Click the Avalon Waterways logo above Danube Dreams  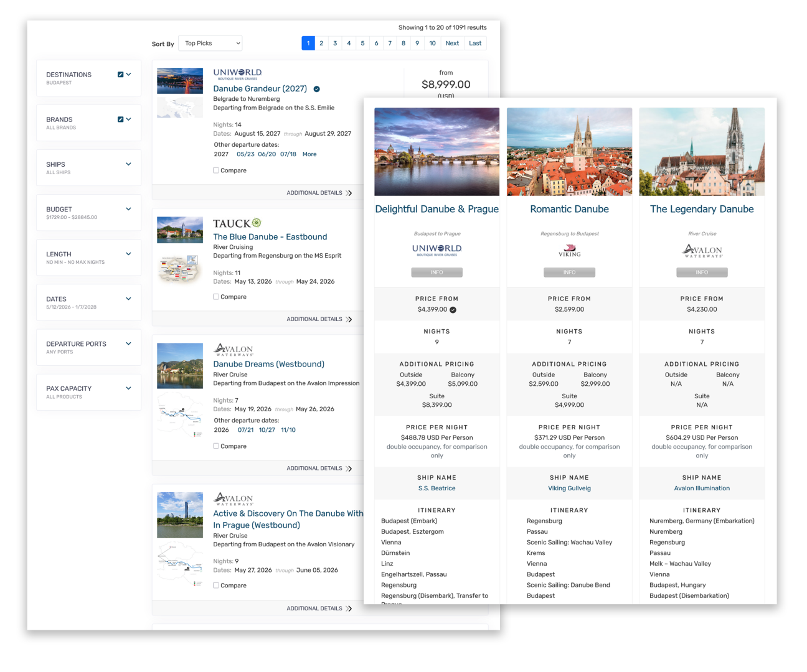pos(234,350)
